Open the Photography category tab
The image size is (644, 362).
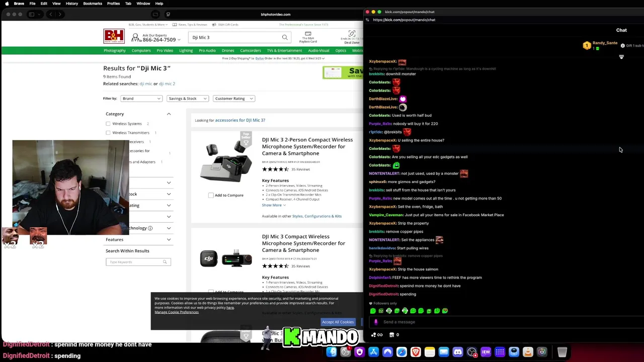pos(115,50)
